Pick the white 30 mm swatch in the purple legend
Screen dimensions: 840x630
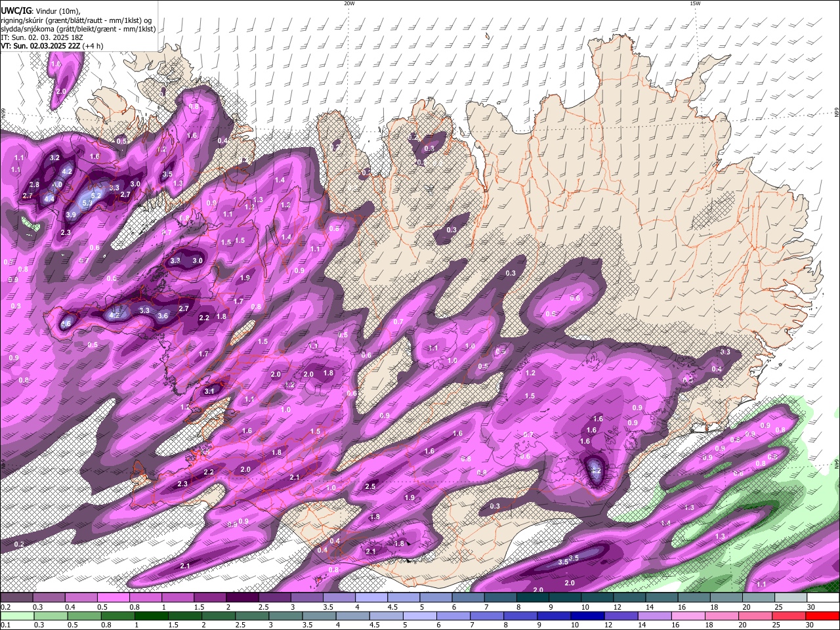pos(824,597)
